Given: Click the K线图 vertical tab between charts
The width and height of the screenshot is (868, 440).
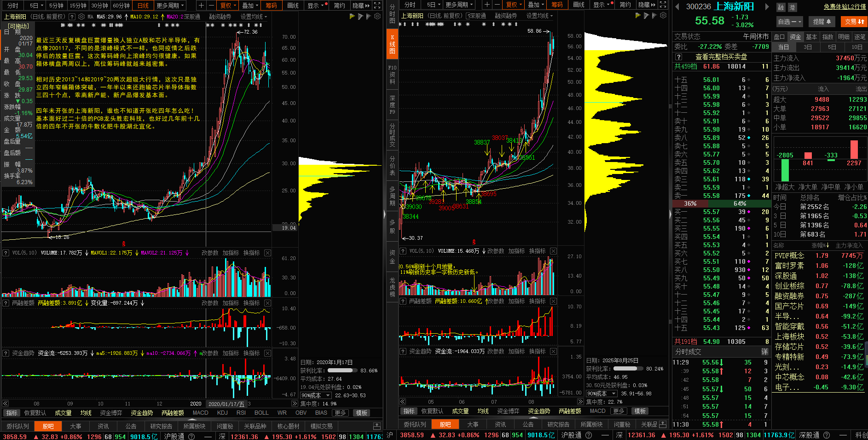Looking at the screenshot, I should click(x=392, y=44).
